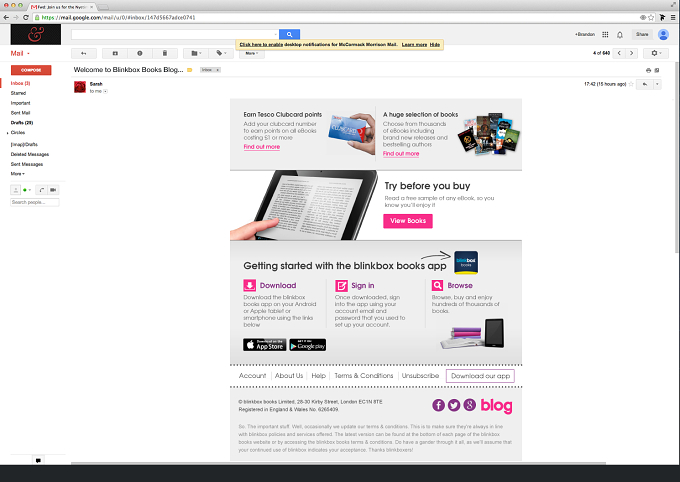Open the Deleted Messages label
This screenshot has height=482, width=680.
29,154
